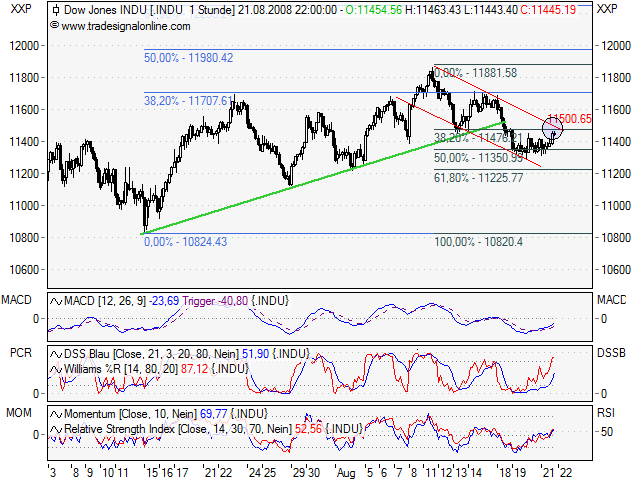Click the 29 tick on the date axis

(299, 473)
